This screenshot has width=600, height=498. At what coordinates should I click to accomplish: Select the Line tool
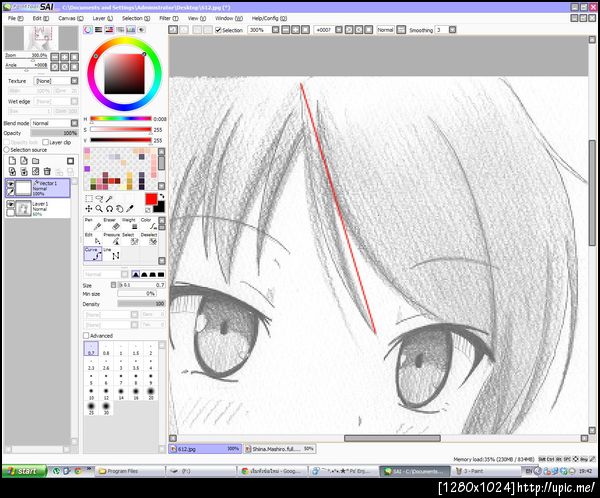[x=112, y=254]
